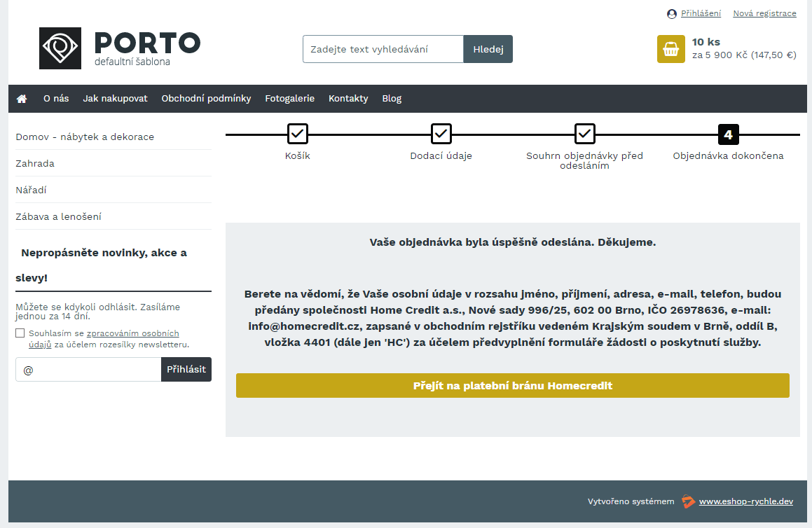
Task: Open the Fotogalerie menu item
Action: (289, 98)
